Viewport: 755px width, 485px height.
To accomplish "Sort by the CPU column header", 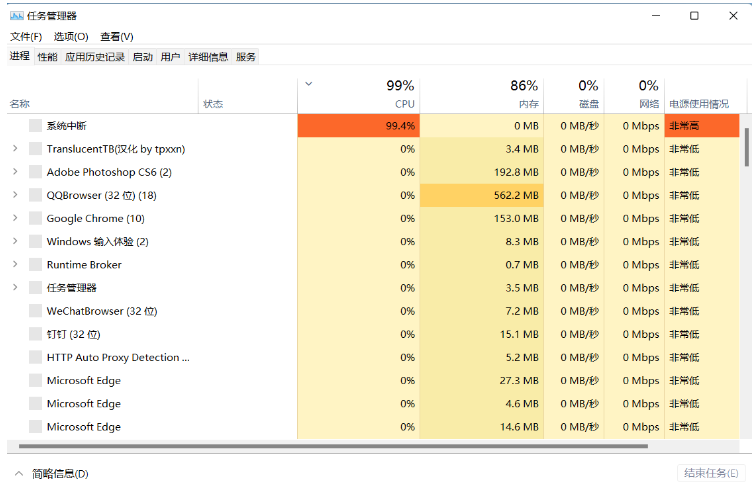I will tap(359, 96).
